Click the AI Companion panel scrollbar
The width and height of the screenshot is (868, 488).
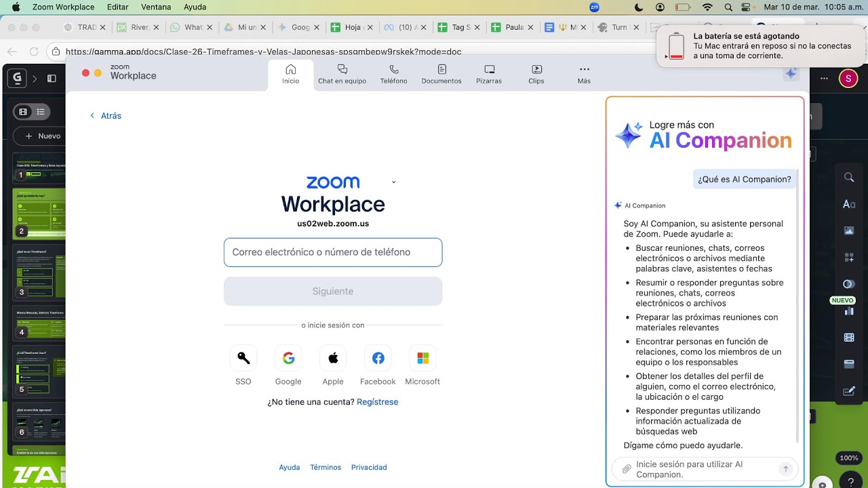click(798, 305)
